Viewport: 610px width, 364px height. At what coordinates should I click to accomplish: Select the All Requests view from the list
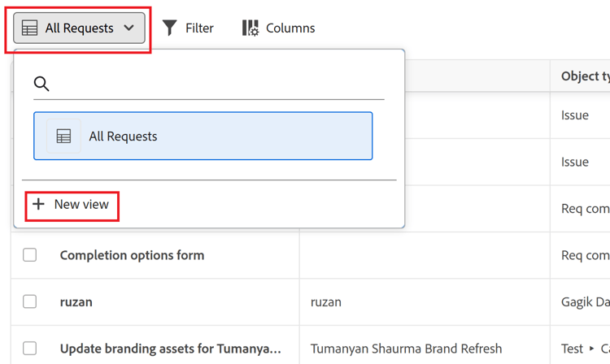tap(203, 136)
